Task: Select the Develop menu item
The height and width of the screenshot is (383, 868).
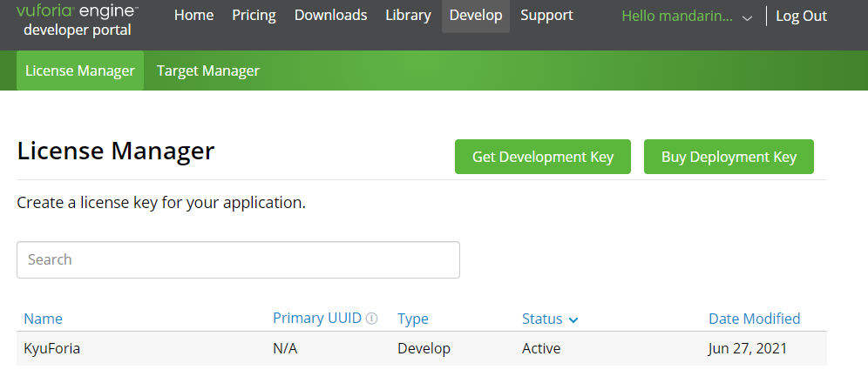Action: click(x=476, y=16)
